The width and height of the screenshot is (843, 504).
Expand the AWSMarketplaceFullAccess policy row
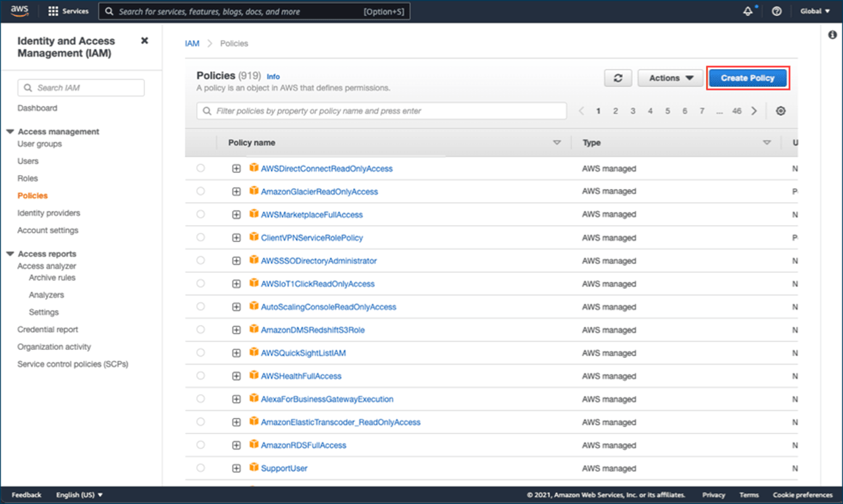pos(236,214)
